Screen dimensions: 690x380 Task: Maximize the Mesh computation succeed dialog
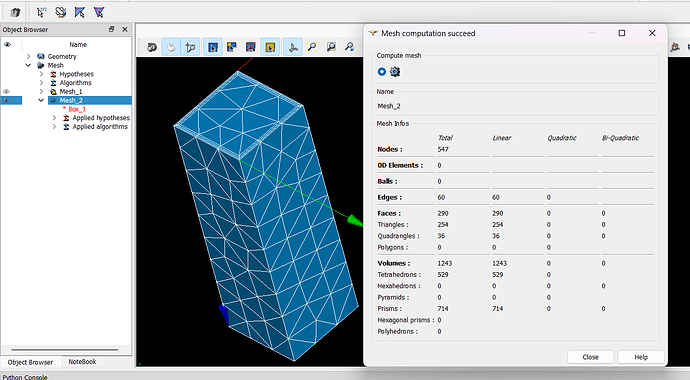622,33
